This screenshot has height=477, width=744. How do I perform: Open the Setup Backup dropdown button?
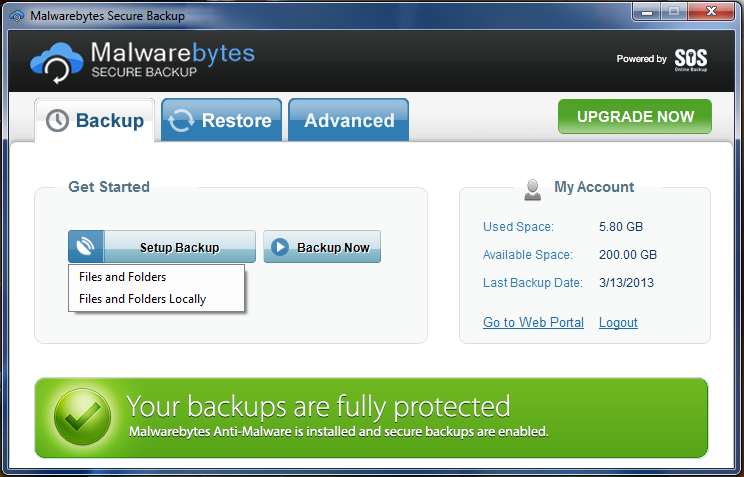(179, 247)
